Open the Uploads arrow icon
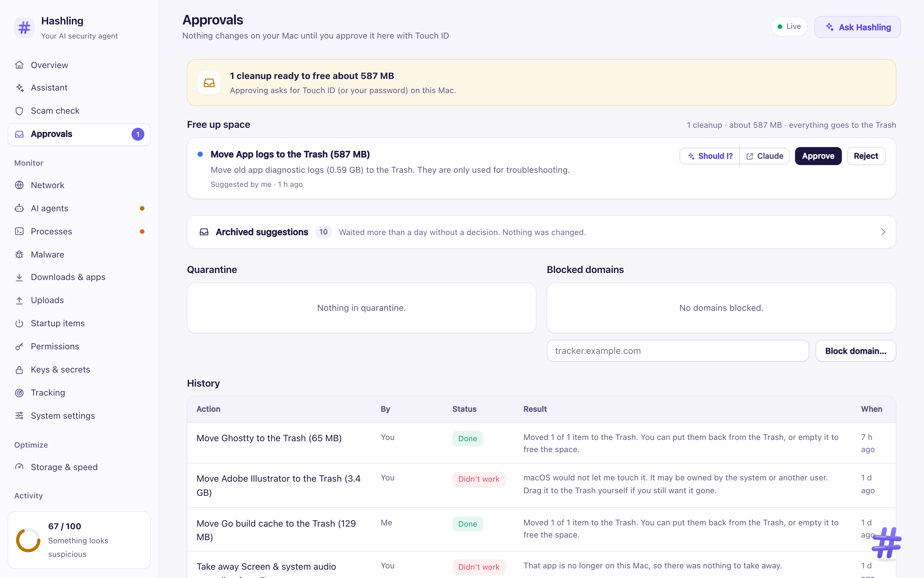This screenshot has width=924, height=578. point(20,300)
